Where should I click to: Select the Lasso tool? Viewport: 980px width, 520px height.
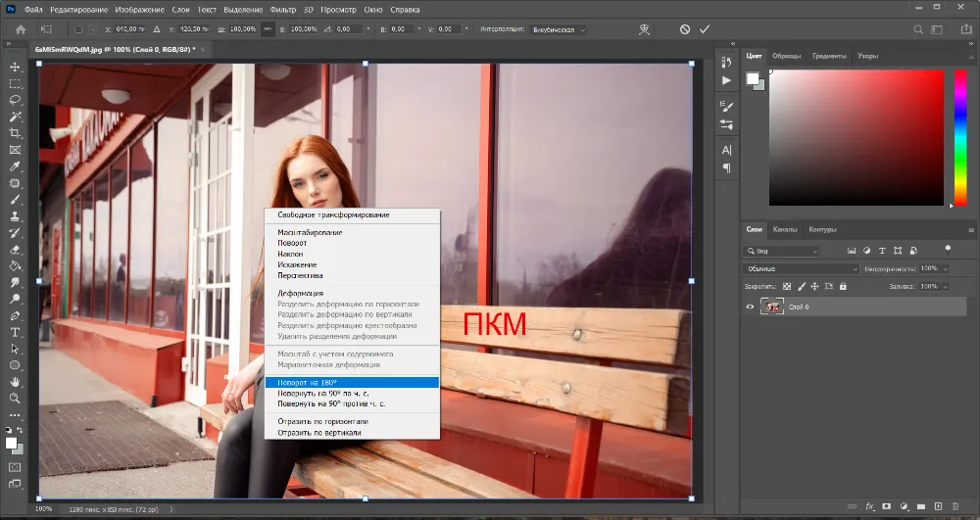(15, 100)
